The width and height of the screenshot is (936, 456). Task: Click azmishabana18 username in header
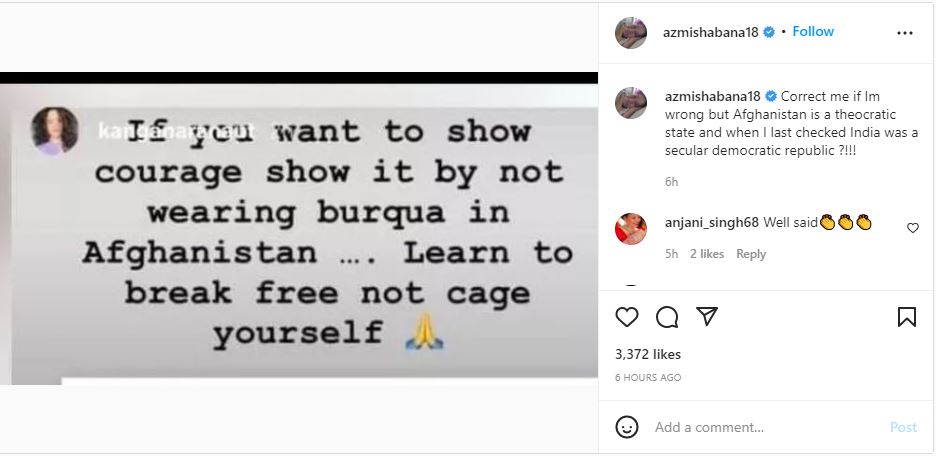click(710, 32)
